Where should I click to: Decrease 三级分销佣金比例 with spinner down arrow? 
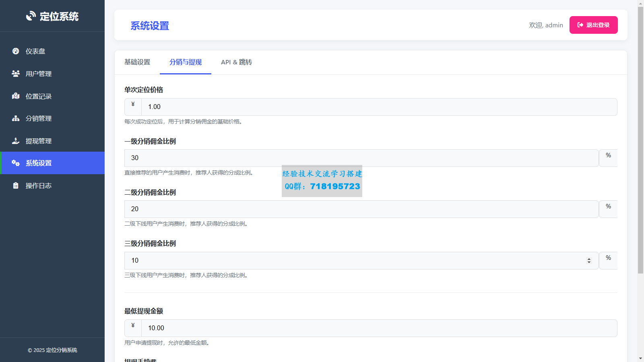click(x=589, y=262)
